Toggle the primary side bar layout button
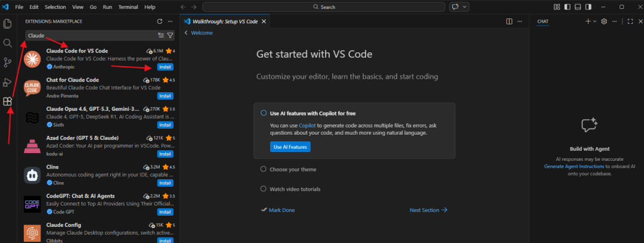Viewport: 644px width, 243px height. [x=566, y=7]
